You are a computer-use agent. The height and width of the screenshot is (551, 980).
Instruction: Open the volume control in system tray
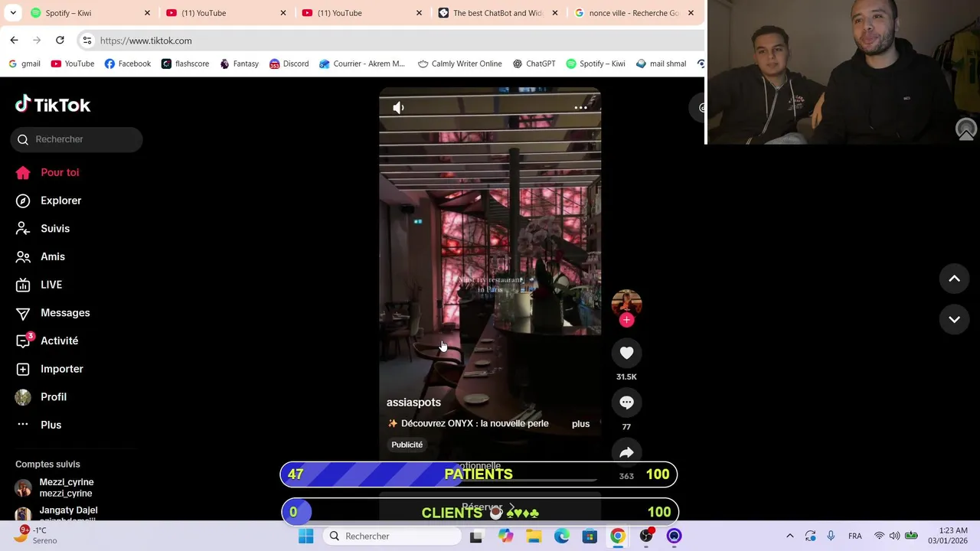click(x=894, y=536)
